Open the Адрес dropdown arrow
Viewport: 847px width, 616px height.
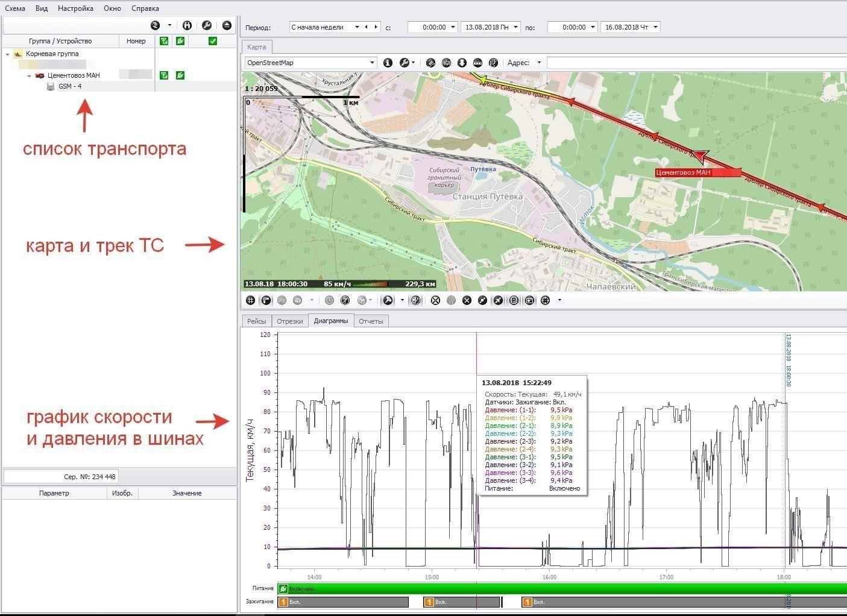pyautogui.click(x=539, y=63)
